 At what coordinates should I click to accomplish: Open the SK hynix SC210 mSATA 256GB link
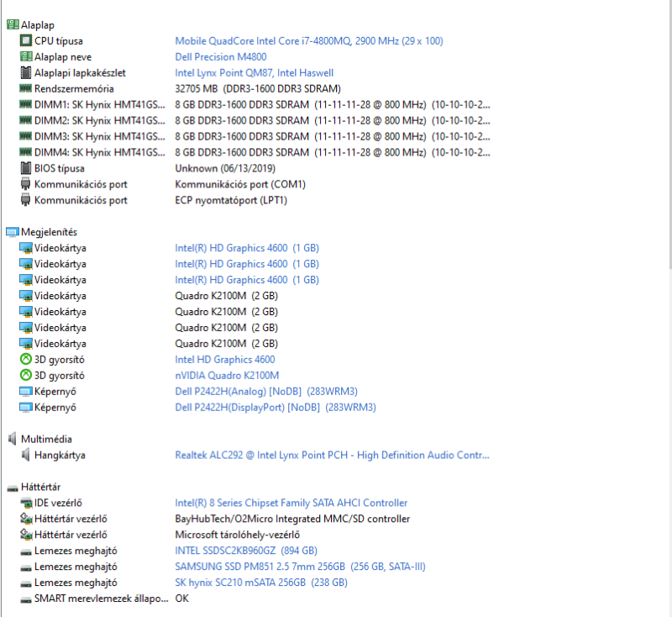coord(261,583)
